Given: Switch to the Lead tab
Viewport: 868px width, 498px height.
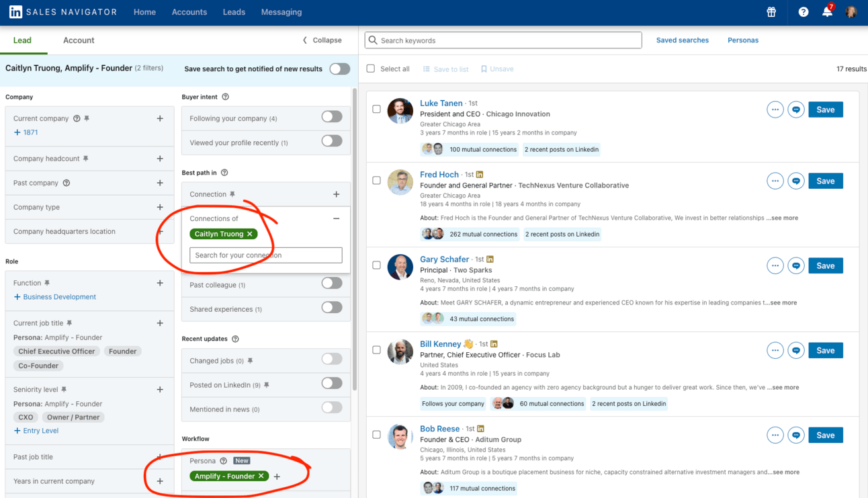Looking at the screenshot, I should point(22,40).
